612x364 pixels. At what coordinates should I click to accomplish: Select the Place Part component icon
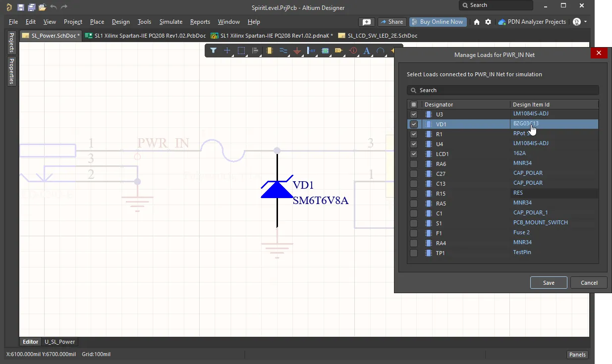pyautogui.click(x=269, y=51)
